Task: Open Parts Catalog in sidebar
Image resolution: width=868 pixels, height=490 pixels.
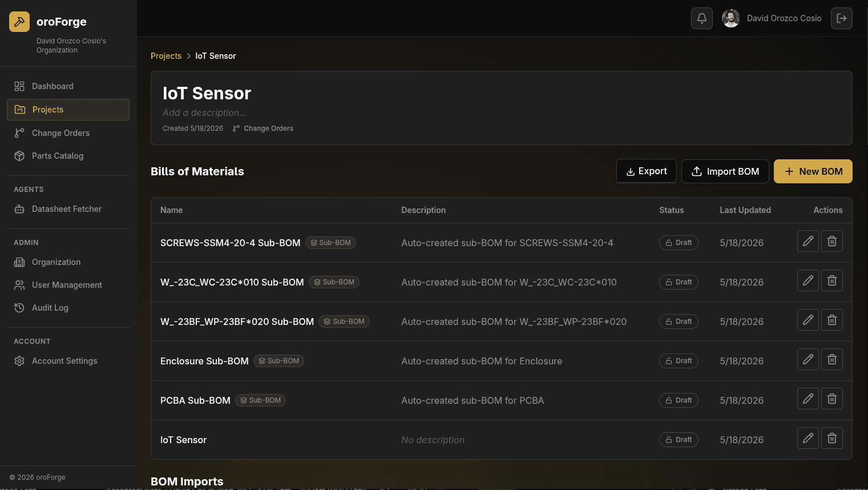Action: point(68,156)
